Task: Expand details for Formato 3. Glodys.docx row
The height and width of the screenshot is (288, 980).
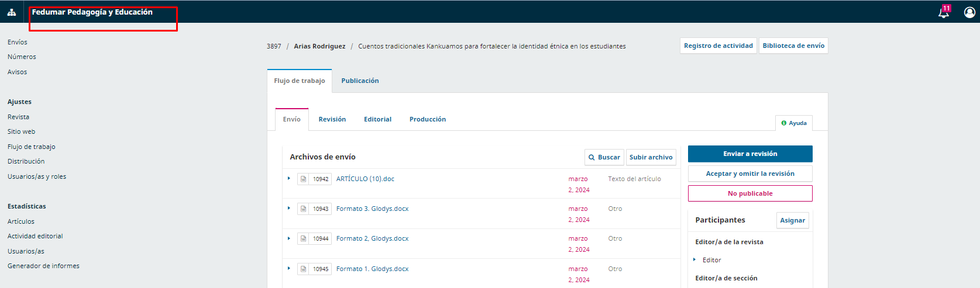Action: [289, 209]
